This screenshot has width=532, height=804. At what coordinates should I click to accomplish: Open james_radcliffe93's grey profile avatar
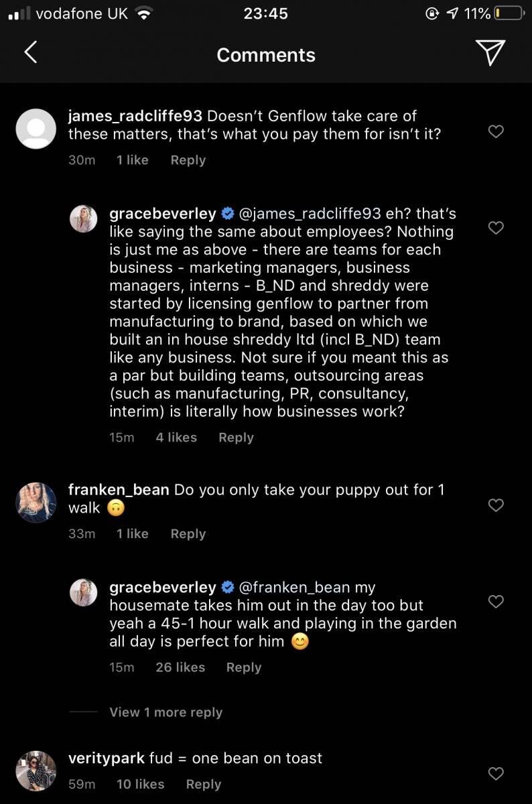coord(36,128)
